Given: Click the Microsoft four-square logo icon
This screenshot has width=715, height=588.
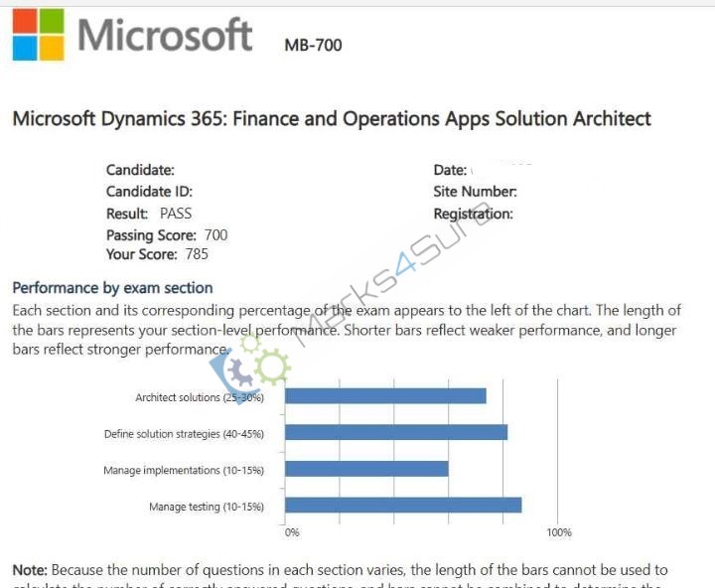Looking at the screenshot, I should [x=39, y=35].
